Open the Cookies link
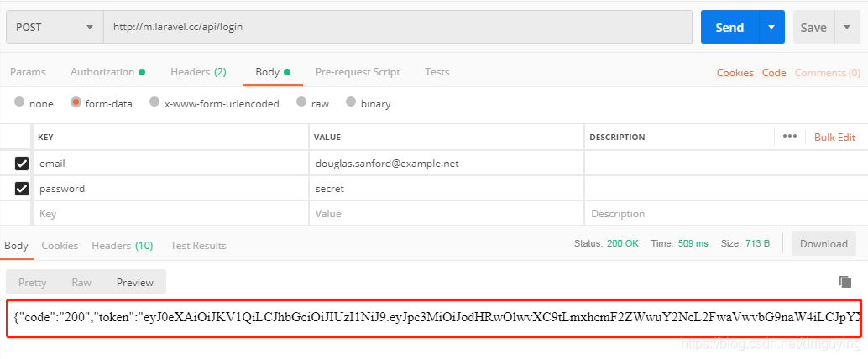This screenshot has height=359, width=868. pyautogui.click(x=735, y=72)
